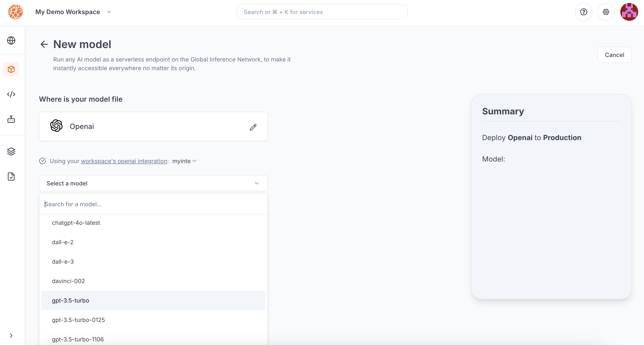Click the help question mark icon
644x345 pixels.
pyautogui.click(x=583, y=12)
